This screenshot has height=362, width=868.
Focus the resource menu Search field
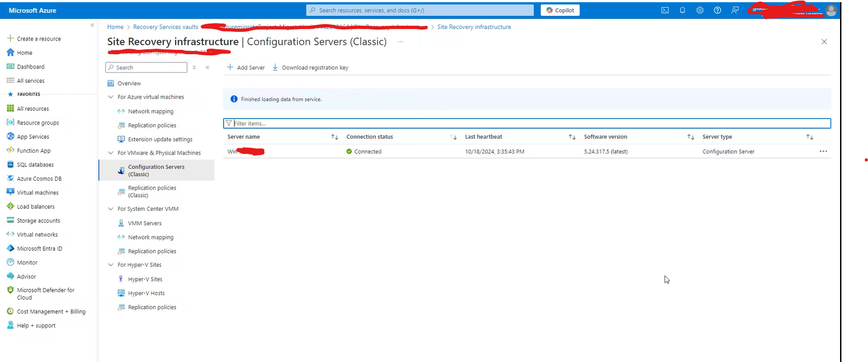(146, 67)
